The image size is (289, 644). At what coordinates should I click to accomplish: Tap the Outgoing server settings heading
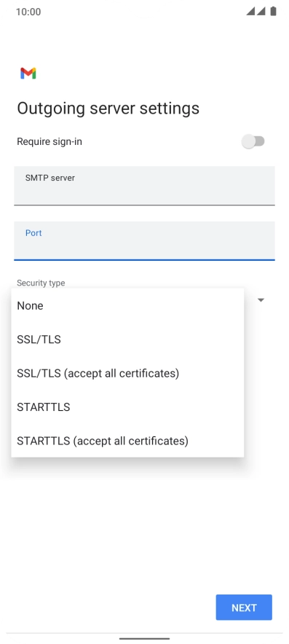[x=108, y=108]
